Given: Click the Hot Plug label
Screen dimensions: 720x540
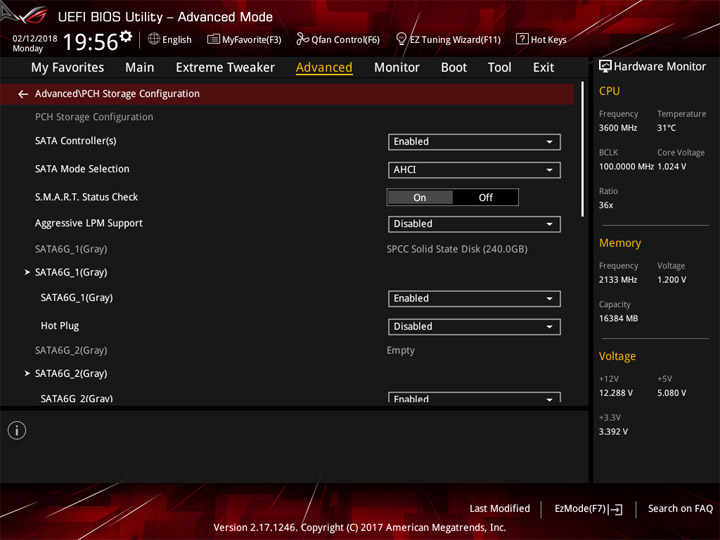Looking at the screenshot, I should coord(60,326).
